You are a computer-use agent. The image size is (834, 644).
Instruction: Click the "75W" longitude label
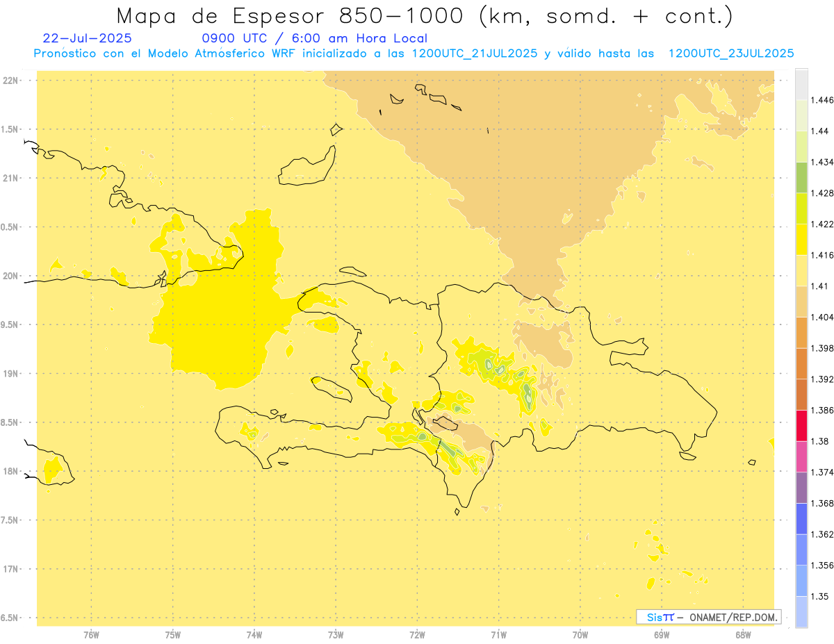click(173, 634)
